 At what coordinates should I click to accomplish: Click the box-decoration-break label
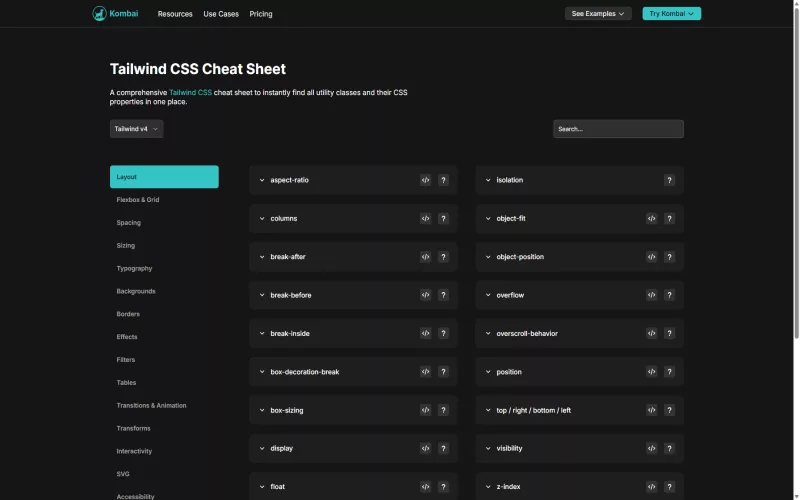pos(305,372)
